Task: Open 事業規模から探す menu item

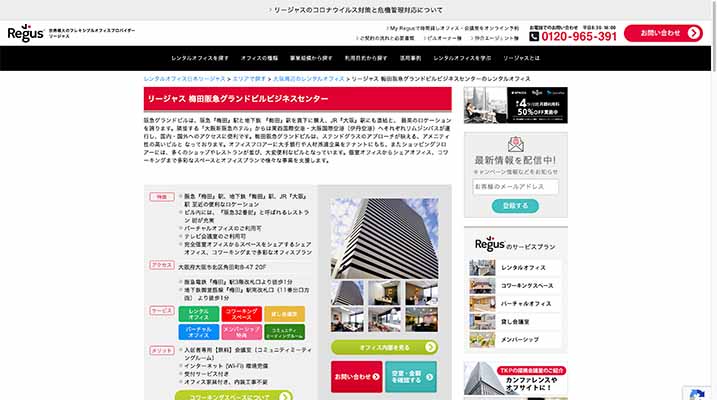Action: pyautogui.click(x=311, y=58)
